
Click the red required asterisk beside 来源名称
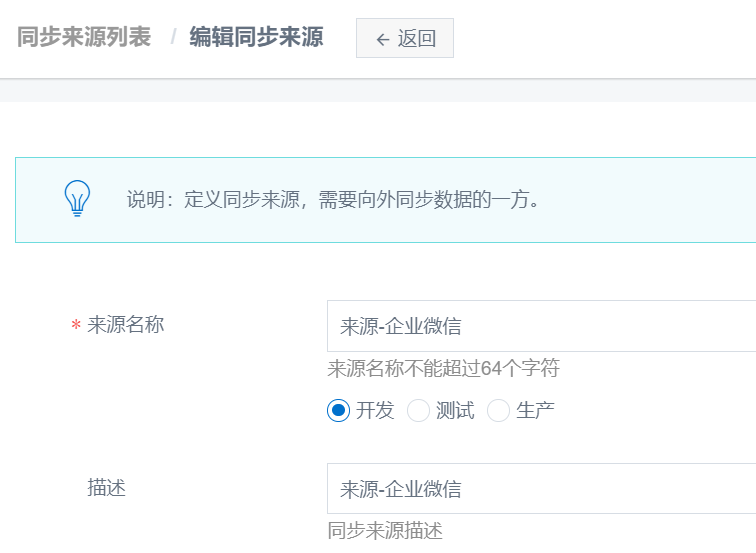pyautogui.click(x=75, y=326)
